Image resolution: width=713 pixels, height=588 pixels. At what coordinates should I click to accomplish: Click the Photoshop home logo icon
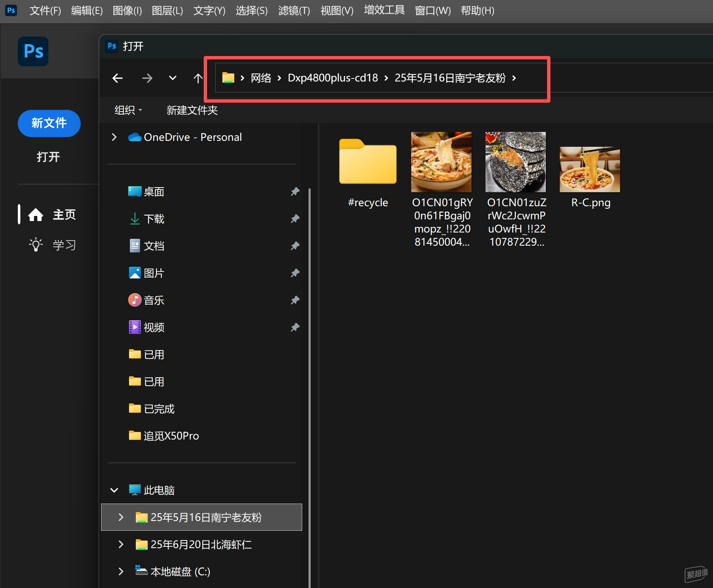tap(33, 51)
